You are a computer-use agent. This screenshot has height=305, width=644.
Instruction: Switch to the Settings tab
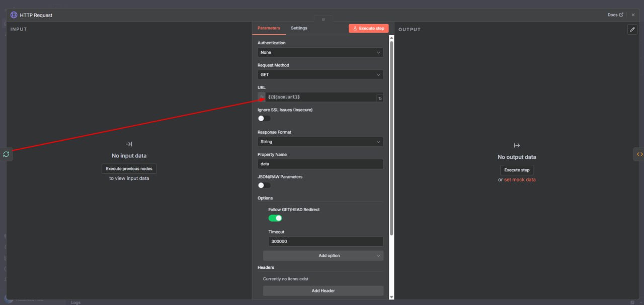(299, 28)
